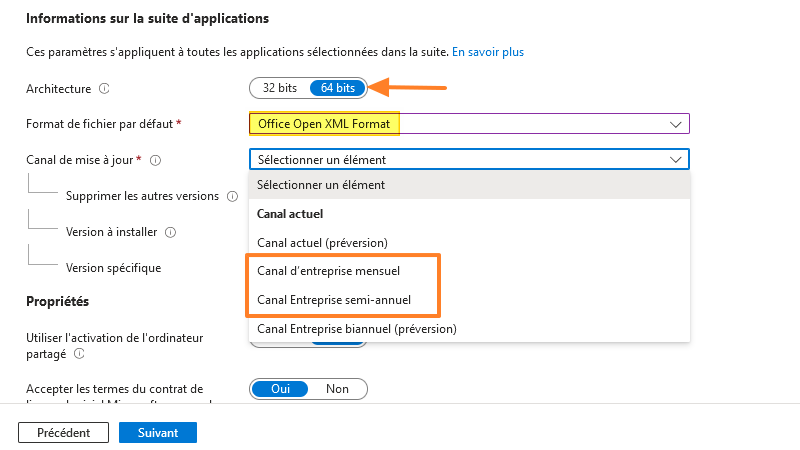Open the Format de fichier par défaut dropdown
800x450 pixels.
pyautogui.click(x=469, y=124)
